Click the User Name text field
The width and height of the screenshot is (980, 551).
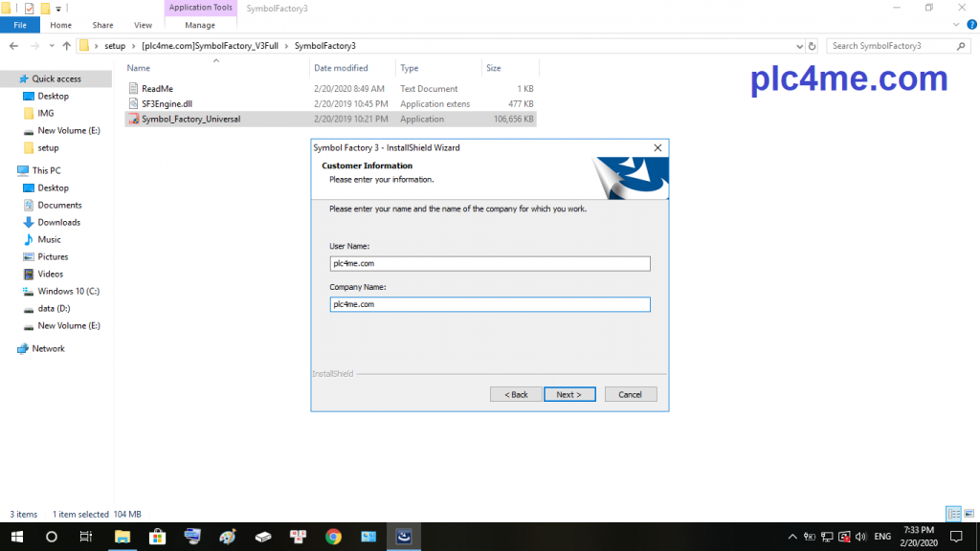click(x=489, y=264)
